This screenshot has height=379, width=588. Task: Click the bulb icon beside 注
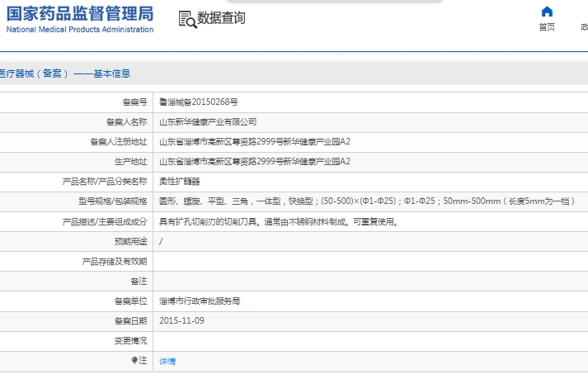[x=134, y=360]
